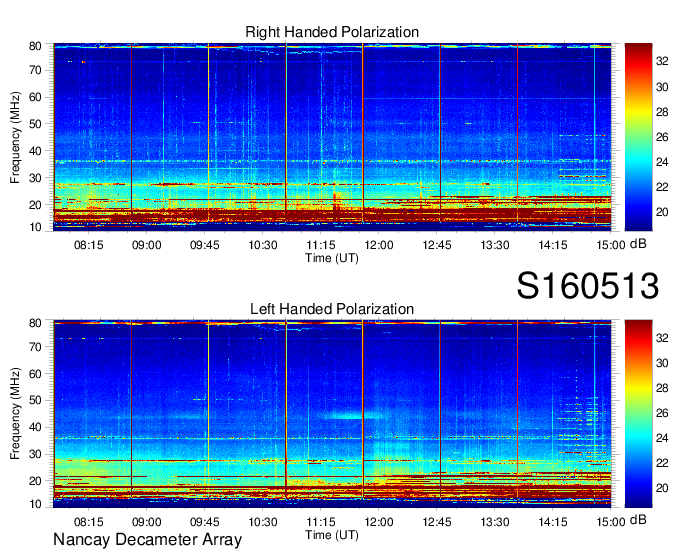
Task: Click the 14:15 time tick of the Left Handed plot
Action: (553, 522)
